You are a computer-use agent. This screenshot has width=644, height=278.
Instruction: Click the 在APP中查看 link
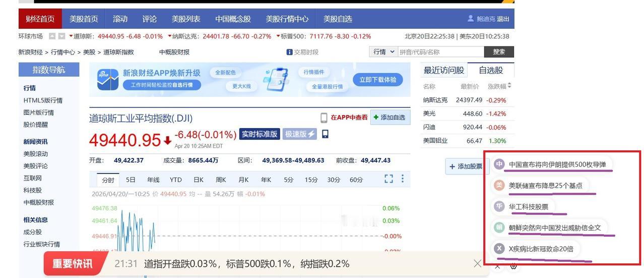[349, 118]
